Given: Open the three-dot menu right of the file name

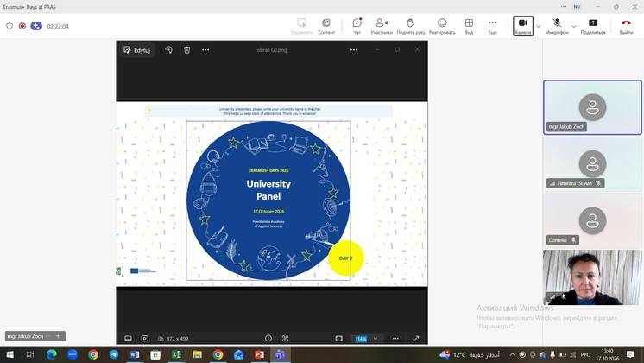Looking at the screenshot, I should click(354, 50).
